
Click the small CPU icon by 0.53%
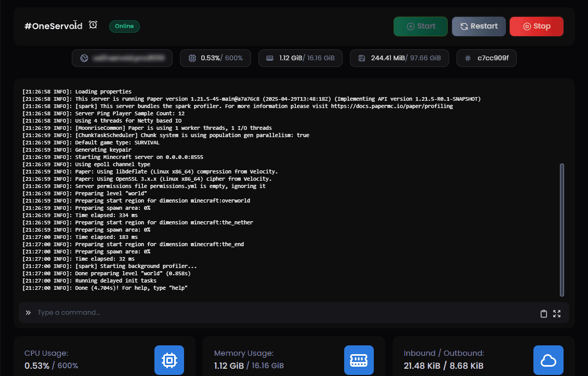(192, 58)
